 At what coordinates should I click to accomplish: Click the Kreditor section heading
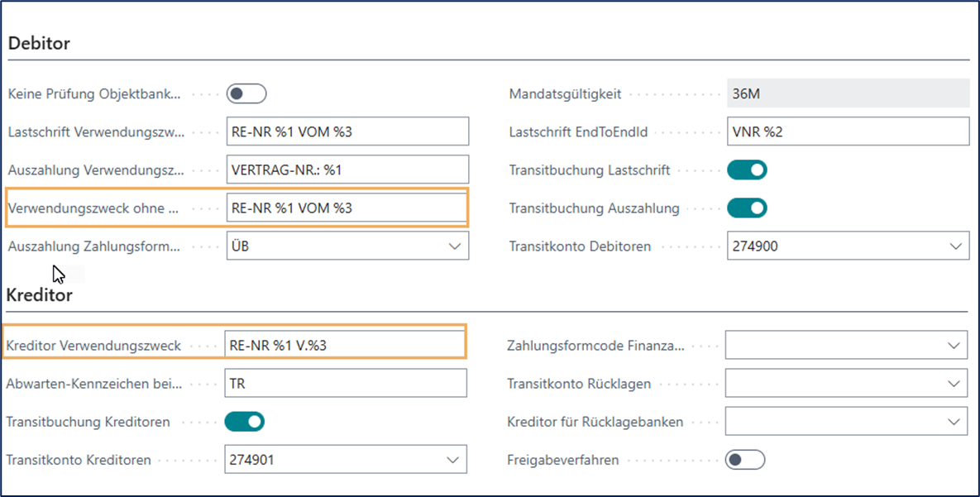point(39,294)
